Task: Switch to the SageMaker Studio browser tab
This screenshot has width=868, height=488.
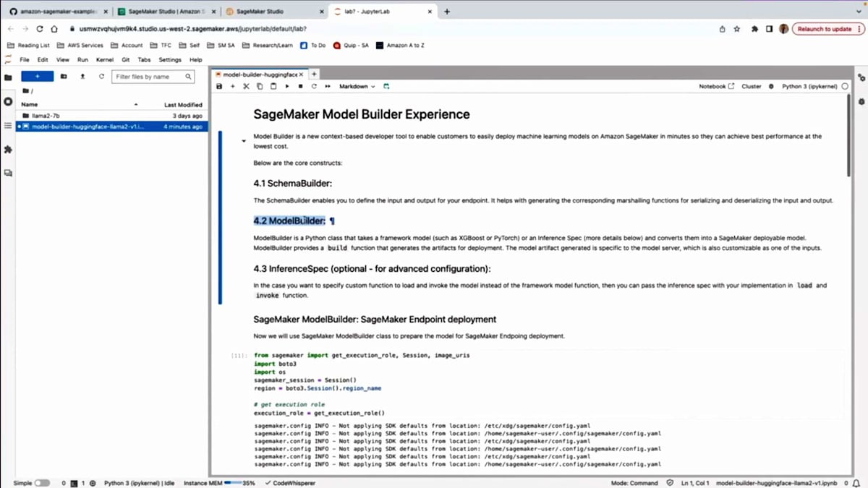Action: (x=274, y=12)
